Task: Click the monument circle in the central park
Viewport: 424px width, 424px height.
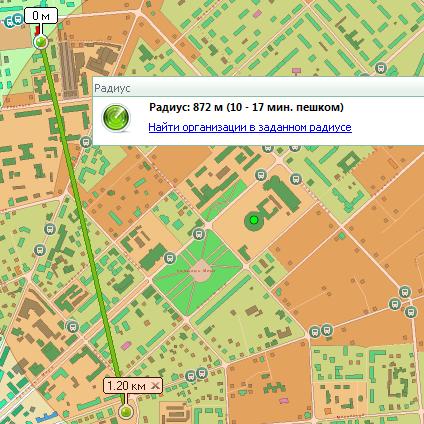Action: (201, 271)
